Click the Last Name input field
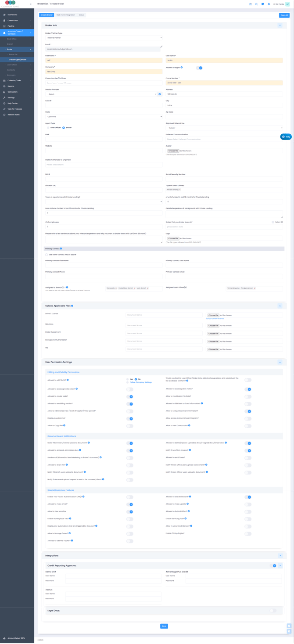 click(224, 60)
